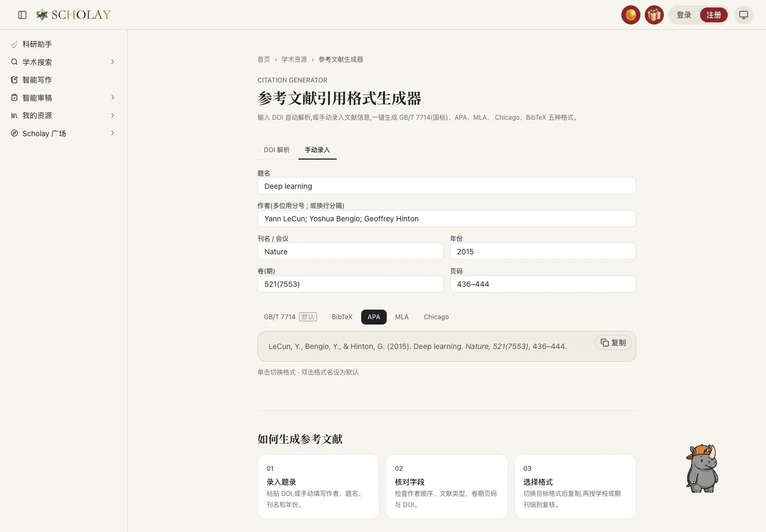Click the 学术搜索 magnifier icon
766x532 pixels.
[14, 62]
